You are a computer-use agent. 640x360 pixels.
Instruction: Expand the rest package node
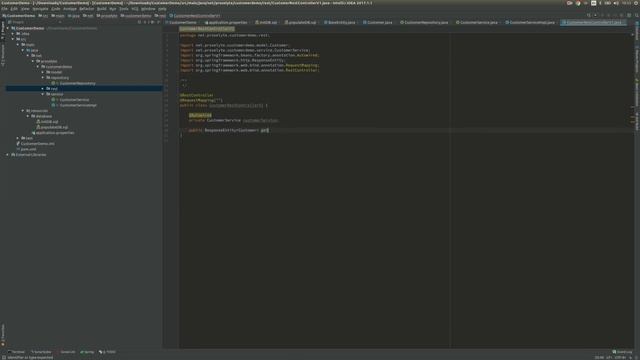43,89
